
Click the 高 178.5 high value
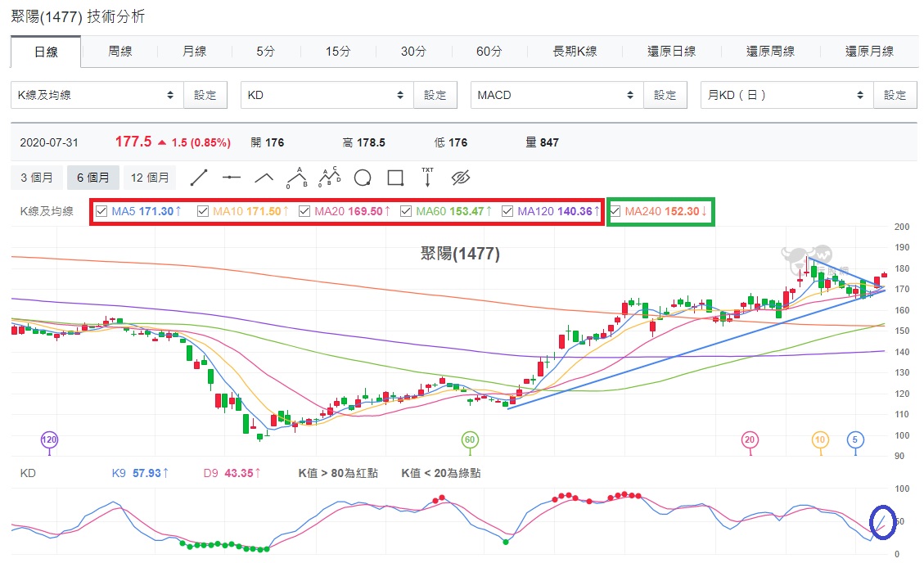coord(363,142)
